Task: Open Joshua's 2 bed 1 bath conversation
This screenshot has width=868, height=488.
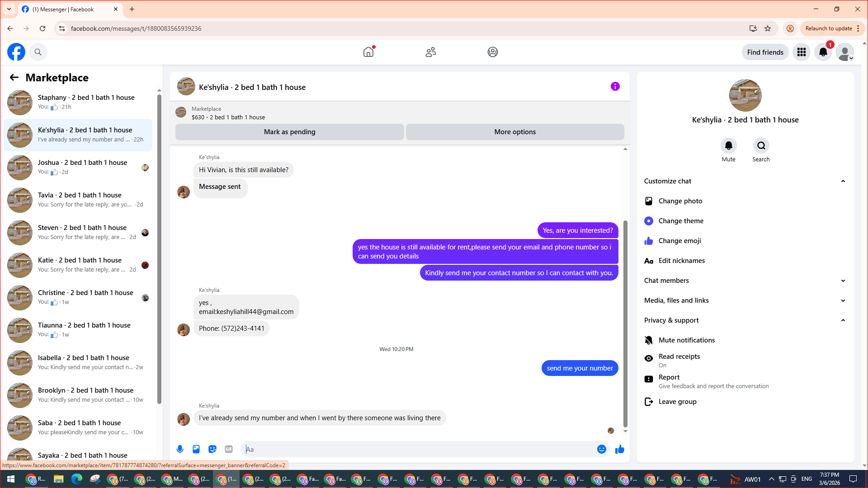Action: [x=81, y=167]
